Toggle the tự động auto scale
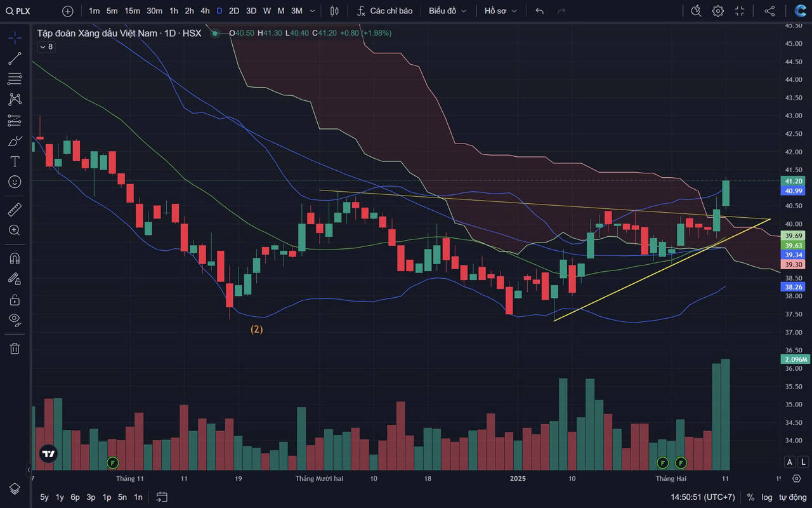812x508 pixels. click(x=793, y=497)
